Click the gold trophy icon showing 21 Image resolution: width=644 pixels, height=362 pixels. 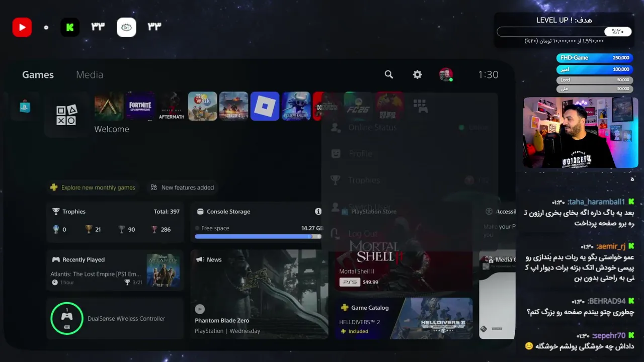[89, 229]
